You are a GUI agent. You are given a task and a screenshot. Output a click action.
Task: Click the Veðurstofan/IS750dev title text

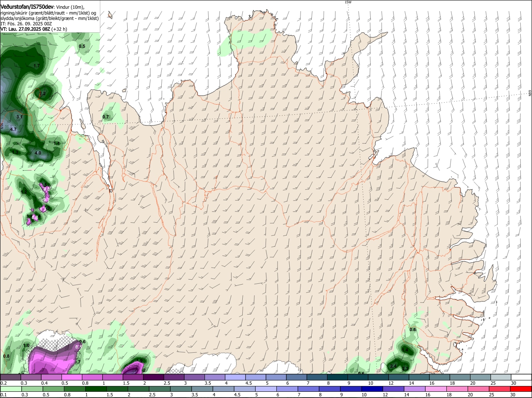coord(27,7)
